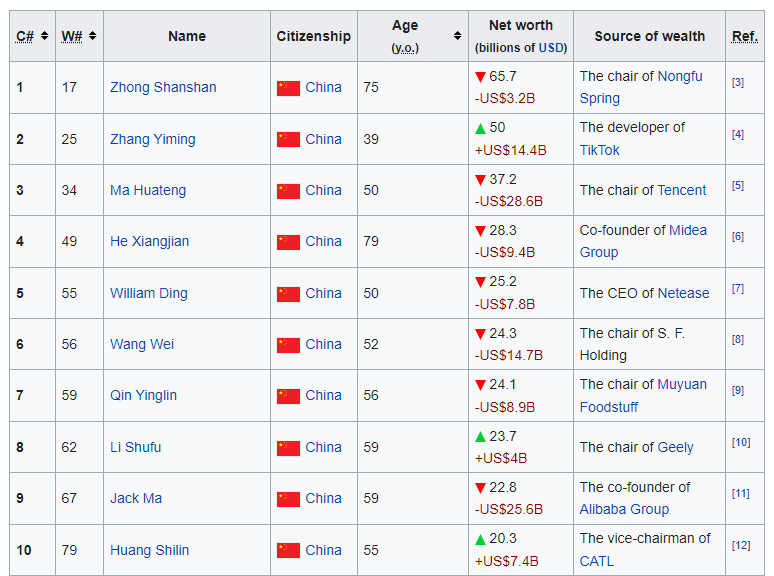The height and width of the screenshot is (576, 774).
Task: Open the Alibaba Group link
Action: pyautogui.click(x=624, y=509)
